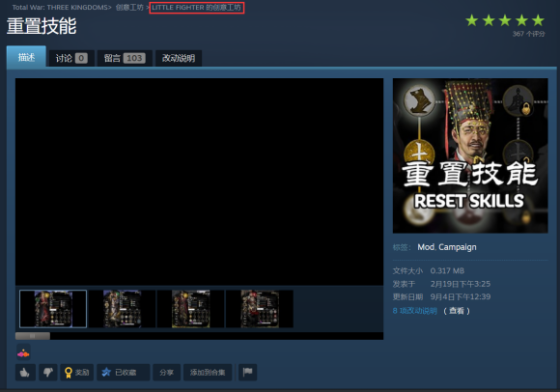
Task: Open the 改动说明 change notes tab
Action: coord(179,58)
